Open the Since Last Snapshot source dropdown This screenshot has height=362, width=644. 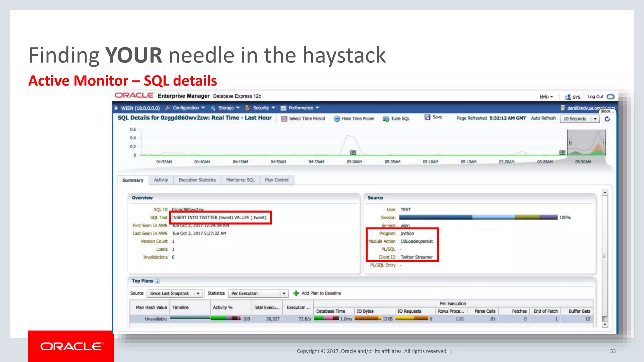point(174,293)
